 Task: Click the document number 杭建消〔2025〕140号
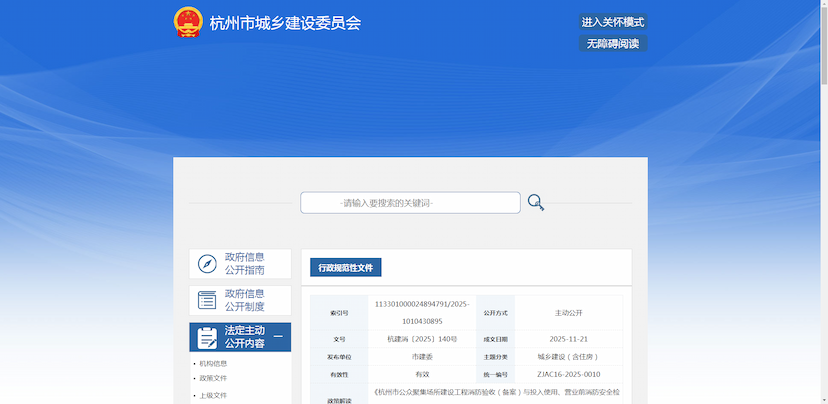422,339
